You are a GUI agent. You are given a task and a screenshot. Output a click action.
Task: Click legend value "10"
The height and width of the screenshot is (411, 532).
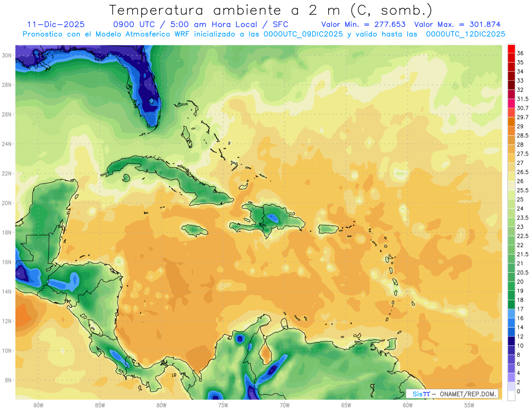point(520,345)
